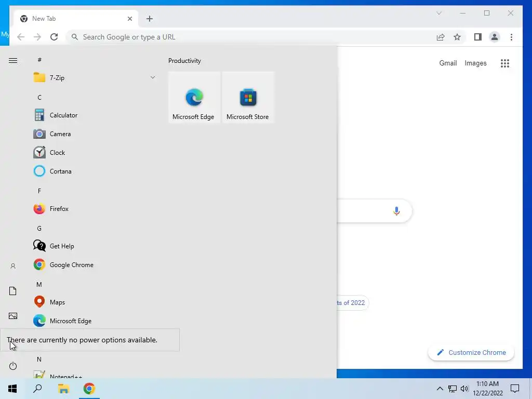Image resolution: width=532 pixels, height=399 pixels.
Task: Open Cortana from the app list
Action: [95, 171]
